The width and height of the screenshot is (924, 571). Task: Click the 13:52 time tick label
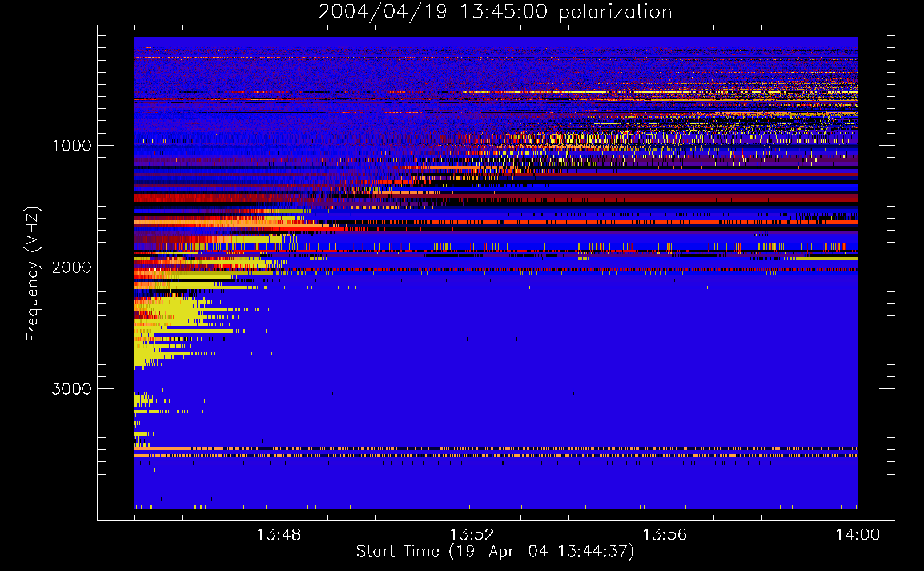472,534
